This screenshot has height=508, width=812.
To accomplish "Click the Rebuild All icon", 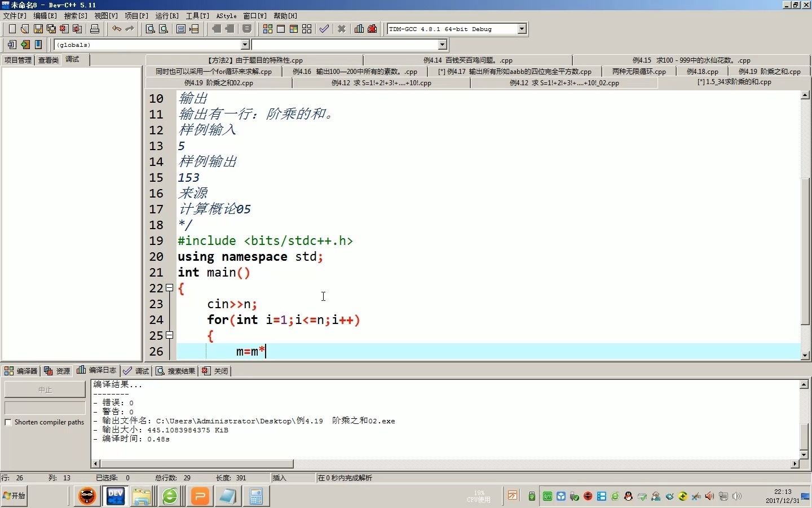I will (x=307, y=29).
